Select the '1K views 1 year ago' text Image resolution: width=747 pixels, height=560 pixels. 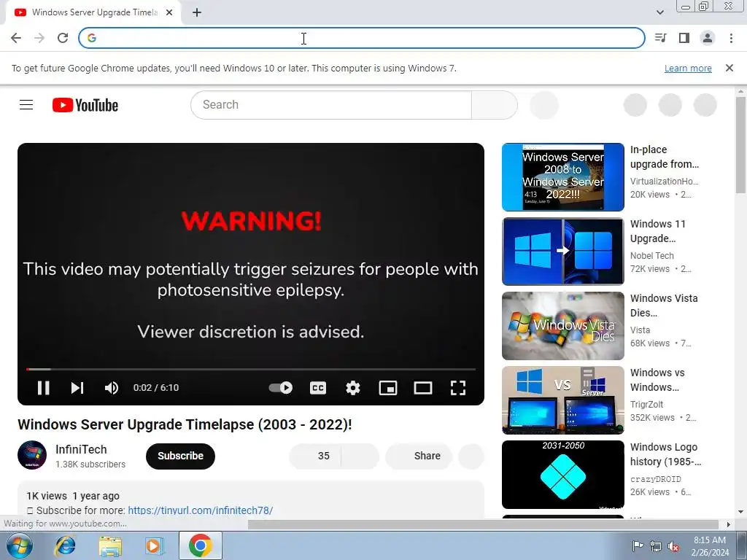coord(73,496)
